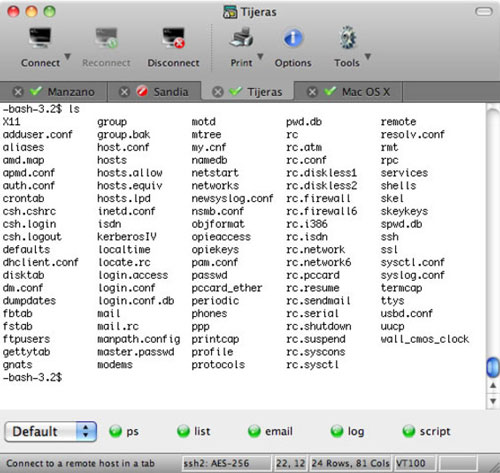Run the ps button bar shortcut
The width and height of the screenshot is (500, 473).
(124, 431)
